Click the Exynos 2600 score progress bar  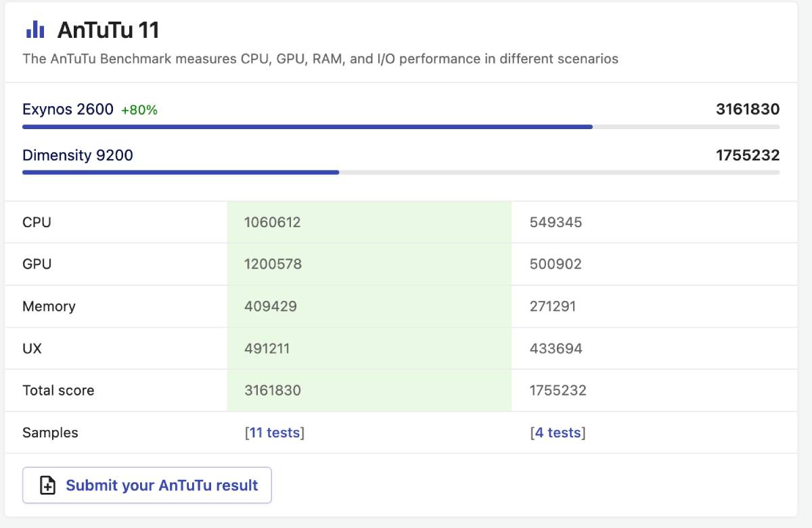401,126
